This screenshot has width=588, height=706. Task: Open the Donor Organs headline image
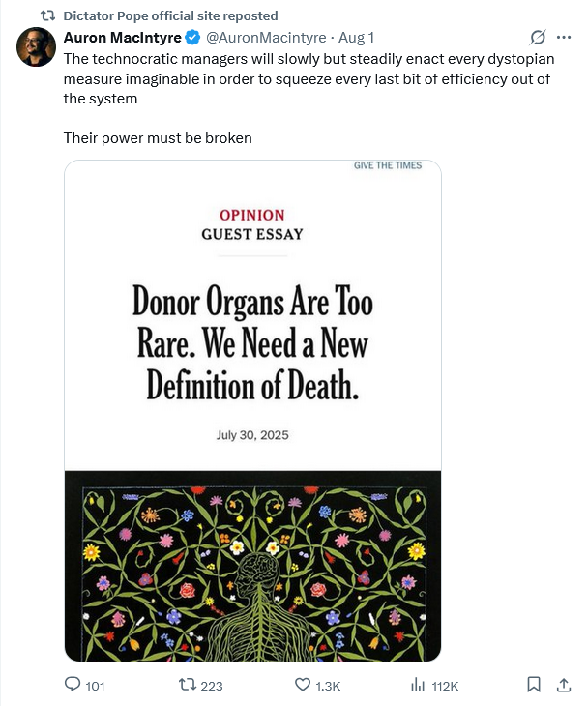252,344
